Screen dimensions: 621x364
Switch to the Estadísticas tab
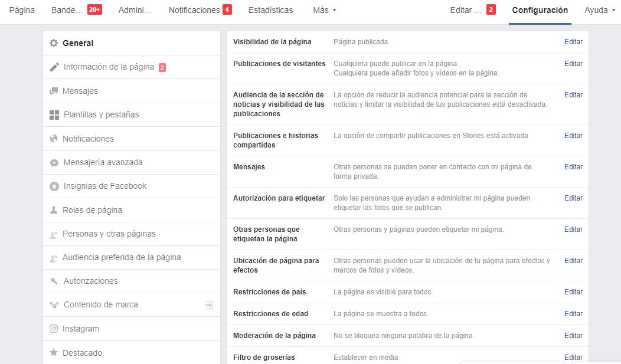point(270,10)
